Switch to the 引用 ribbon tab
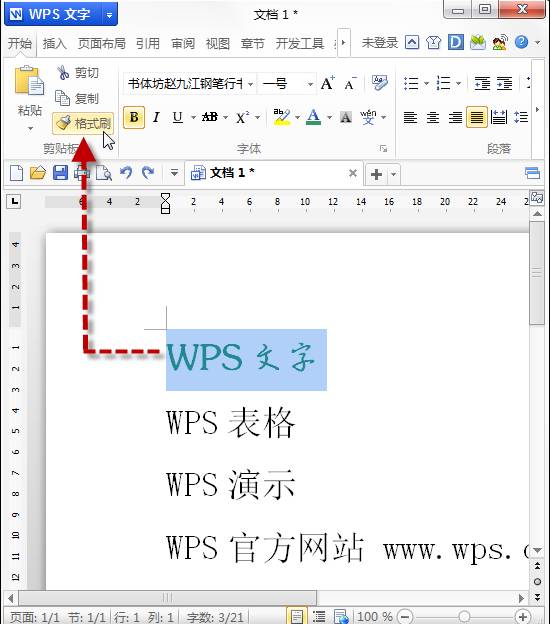Image resolution: width=550 pixels, height=624 pixels. point(148,43)
